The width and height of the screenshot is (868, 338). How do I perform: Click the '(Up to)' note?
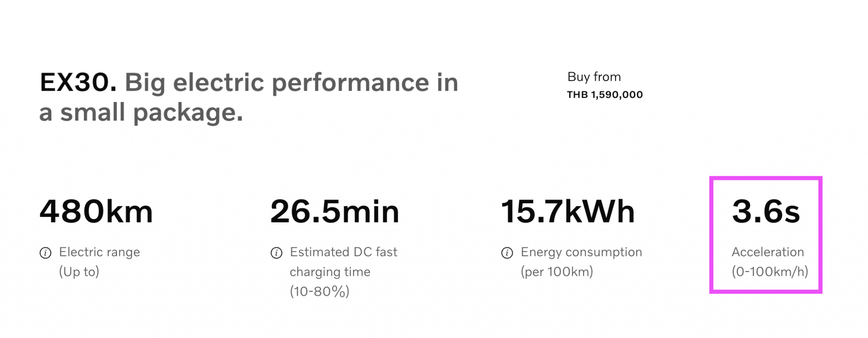(x=79, y=272)
